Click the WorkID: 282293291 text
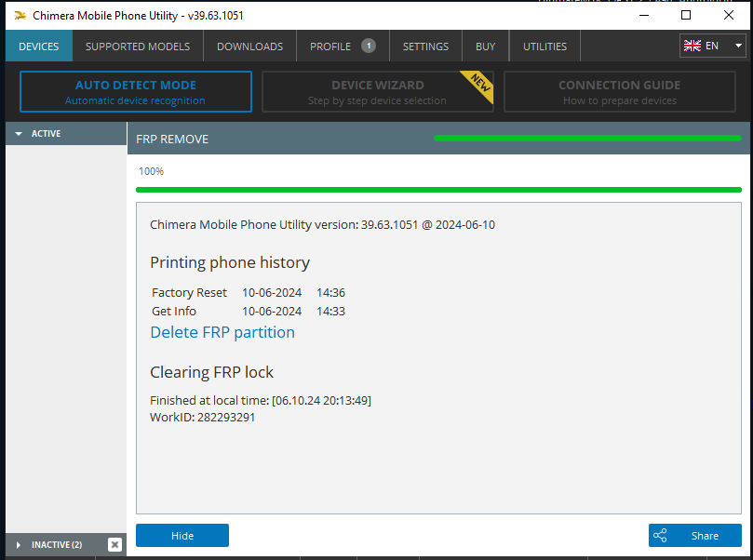 202,417
